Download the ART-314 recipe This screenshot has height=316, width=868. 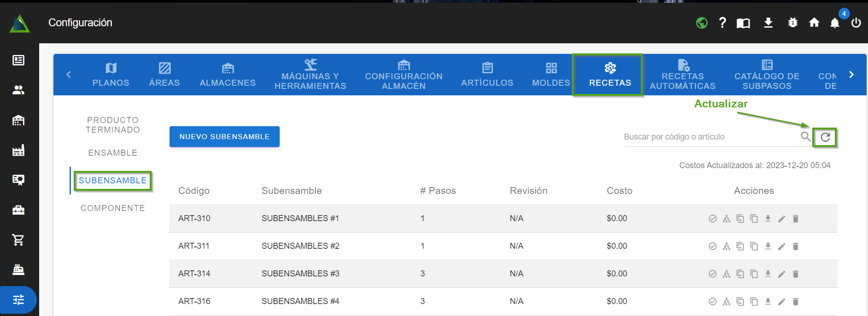(x=768, y=274)
